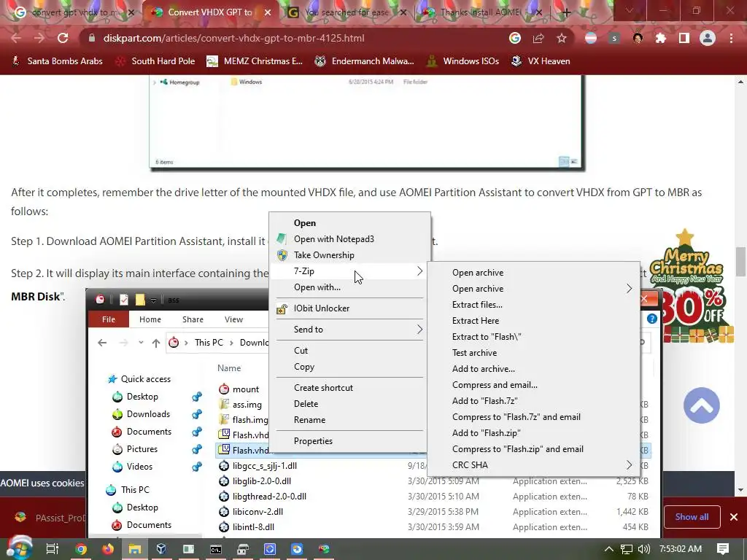Click the page vertical scrollbar thumb

[x=741, y=262]
